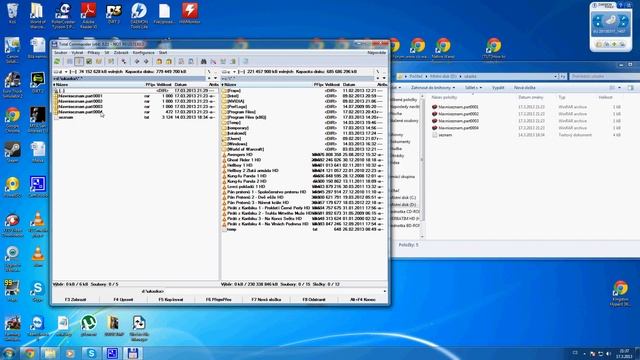
Task: Open the Vybrat menu in Total Commander
Action: click(x=77, y=53)
